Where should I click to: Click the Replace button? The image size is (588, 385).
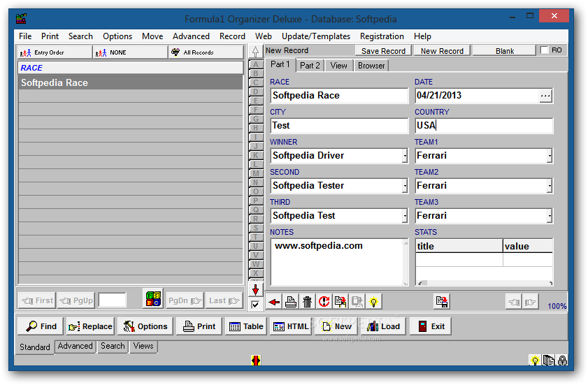coord(90,326)
